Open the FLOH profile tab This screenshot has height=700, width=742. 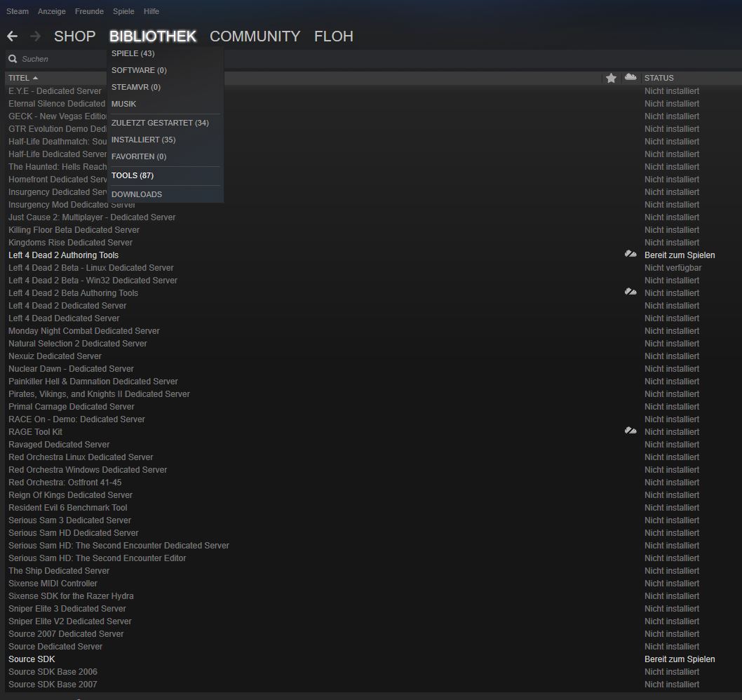334,36
